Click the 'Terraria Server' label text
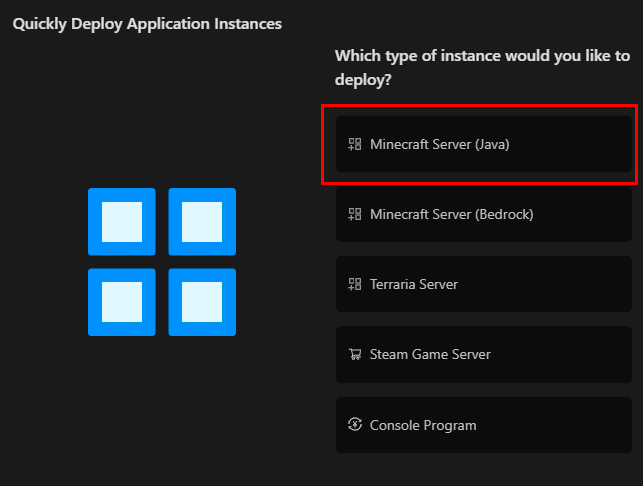Image resolution: width=643 pixels, height=486 pixels. [x=413, y=284]
